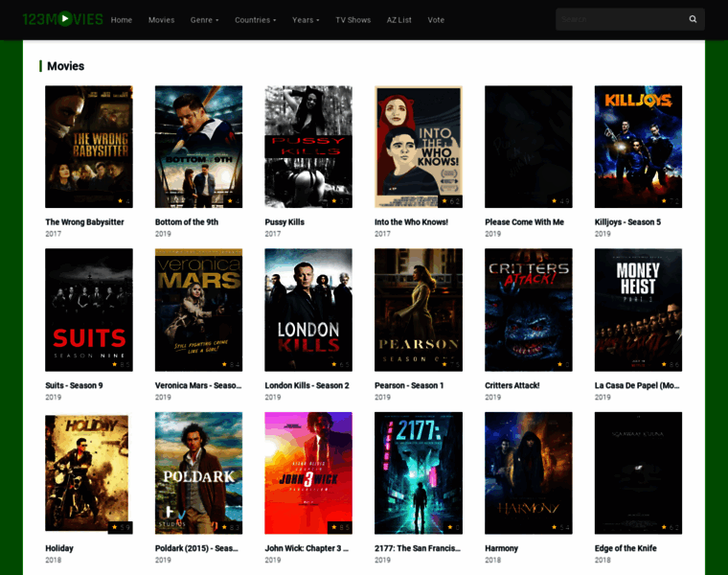The height and width of the screenshot is (575, 728).
Task: Expand the Years dropdown
Action: click(306, 20)
